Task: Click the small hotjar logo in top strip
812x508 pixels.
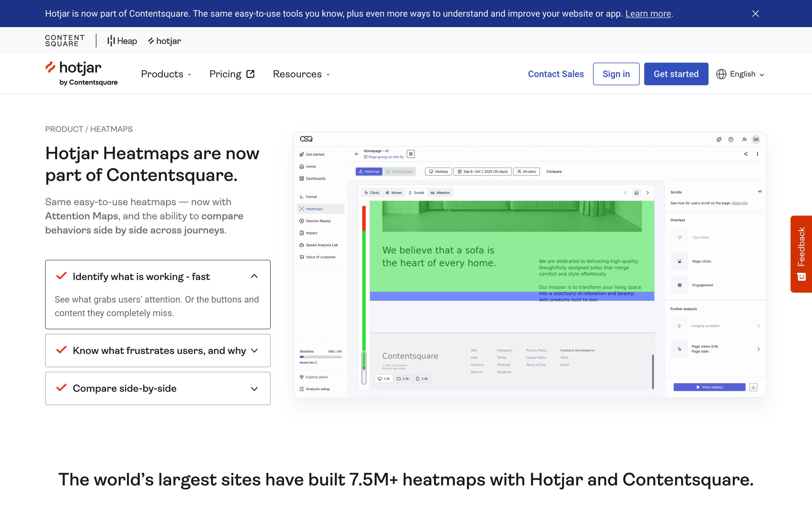Action: (164, 41)
